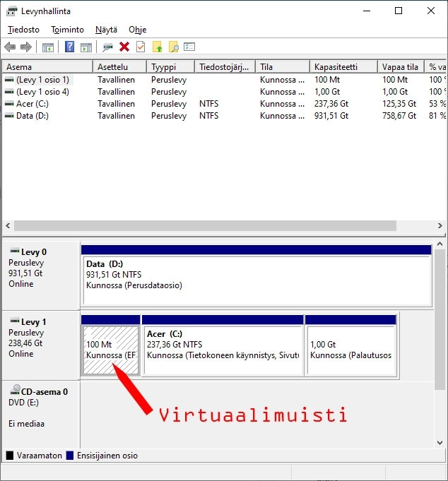
Task: Click the blue Help question mark icon
Action: 69,47
